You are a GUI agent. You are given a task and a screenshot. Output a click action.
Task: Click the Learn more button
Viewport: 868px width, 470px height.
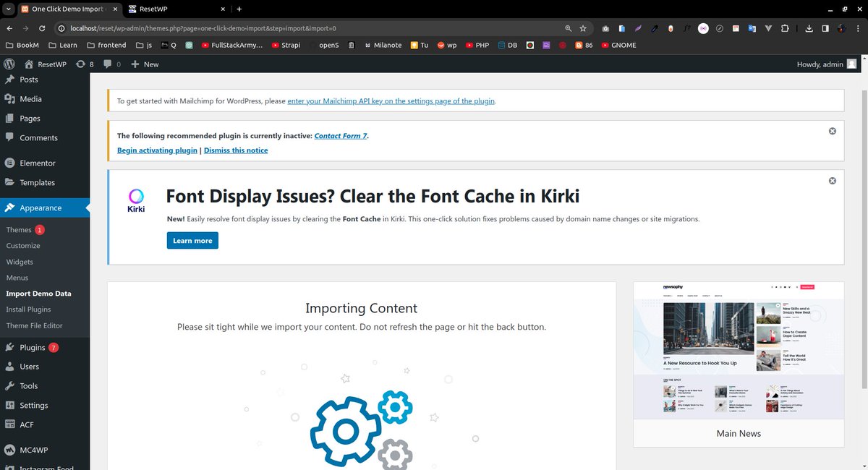click(192, 241)
